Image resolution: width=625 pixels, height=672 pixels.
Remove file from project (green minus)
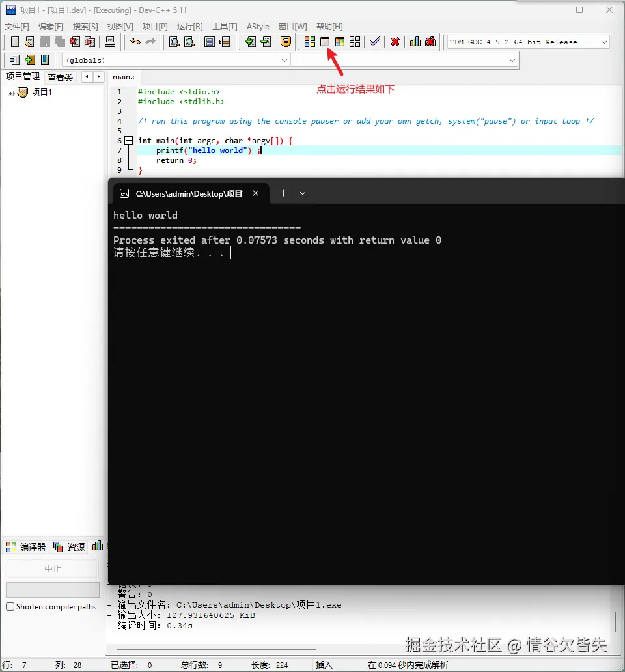266,42
